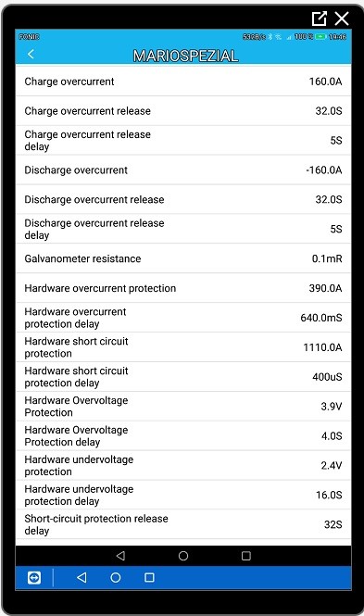Tap the battery indicator in status bar
The width and height of the screenshot is (364, 616).
[320, 36]
